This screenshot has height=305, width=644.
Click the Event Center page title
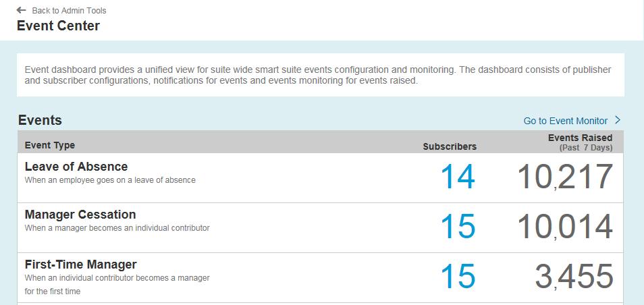point(58,26)
